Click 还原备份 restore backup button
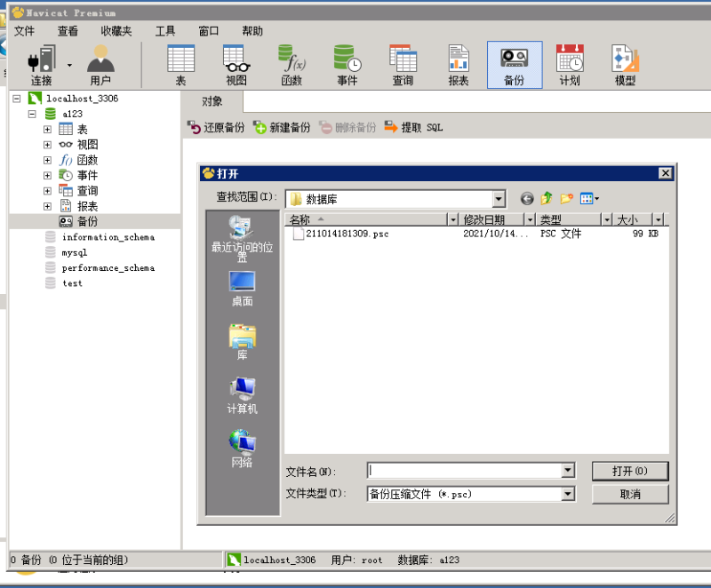This screenshot has width=711, height=588. tap(216, 127)
